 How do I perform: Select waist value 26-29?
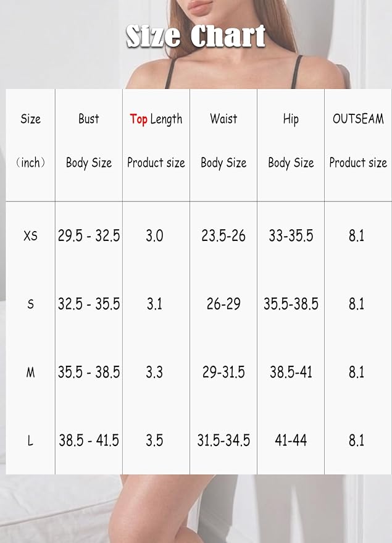point(223,304)
